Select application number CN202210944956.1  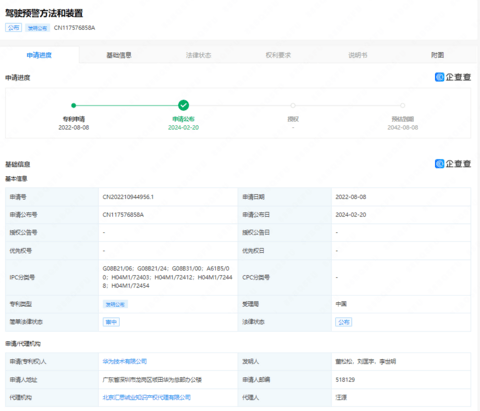click(x=128, y=197)
